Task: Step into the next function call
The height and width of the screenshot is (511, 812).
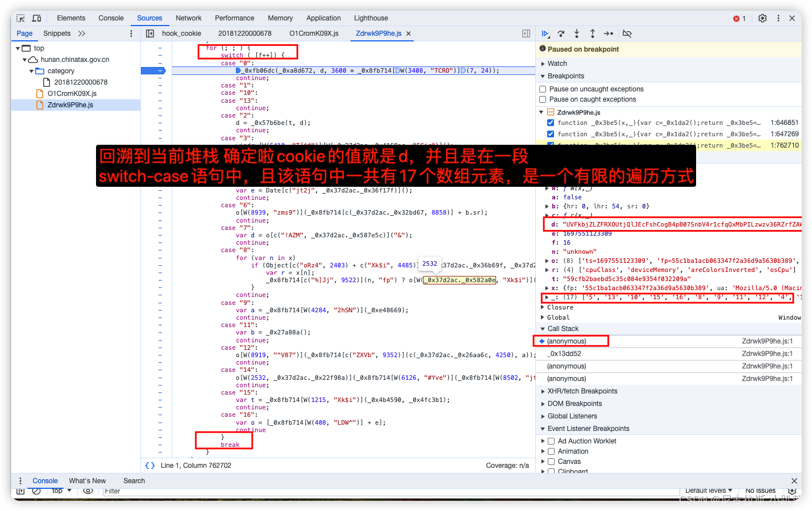Action: click(x=576, y=33)
